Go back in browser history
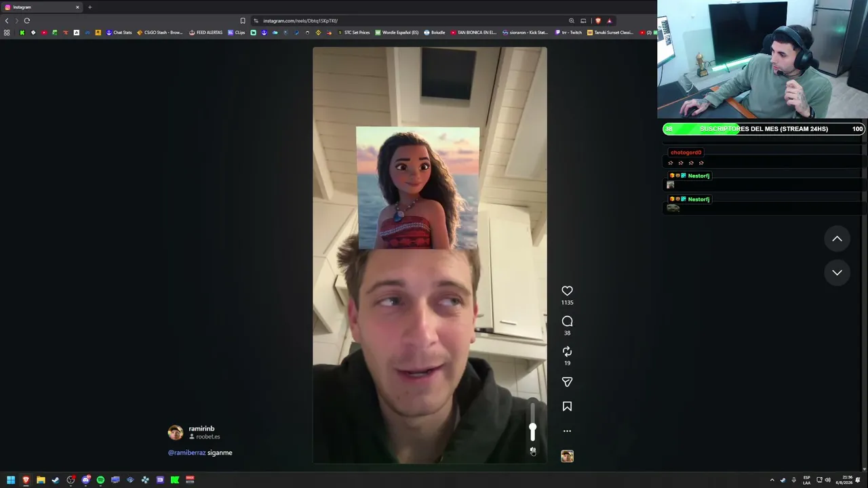 click(7, 20)
